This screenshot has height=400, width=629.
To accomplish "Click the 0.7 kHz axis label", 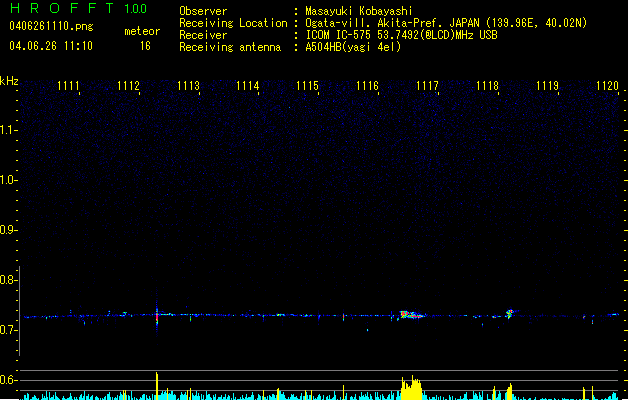I will pyautogui.click(x=8, y=330).
